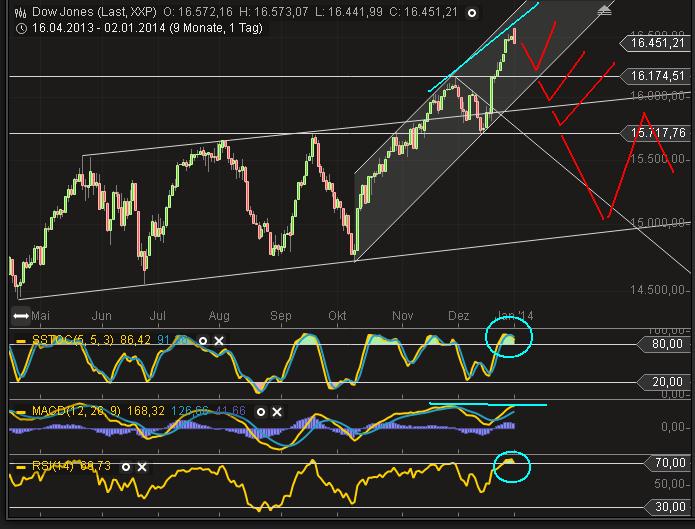Image resolution: width=695 pixels, height=529 pixels.
Task: Click the Dez label on time axis
Action: (x=459, y=316)
